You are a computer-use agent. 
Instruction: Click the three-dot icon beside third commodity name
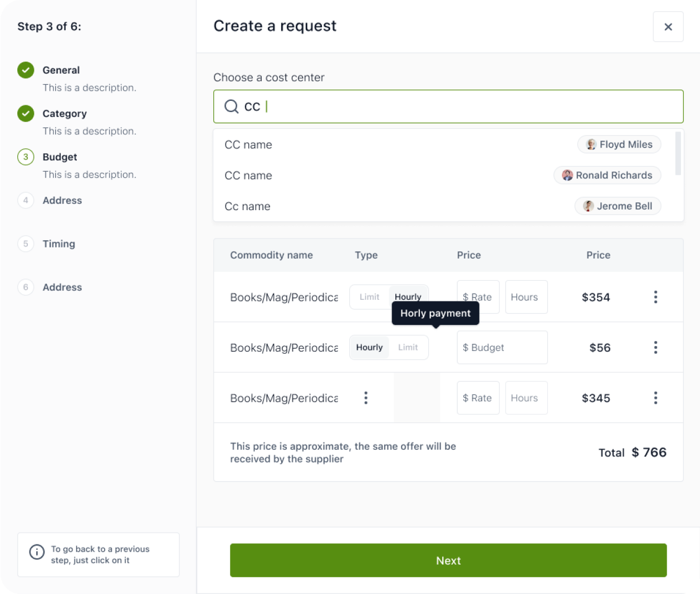(x=366, y=398)
